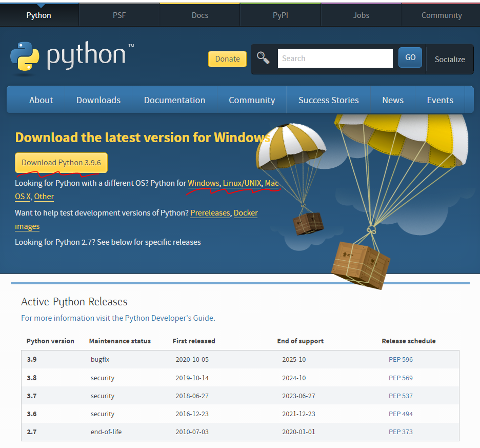Click the yellow Donate button
Image resolution: width=480 pixels, height=448 pixels.
228,59
